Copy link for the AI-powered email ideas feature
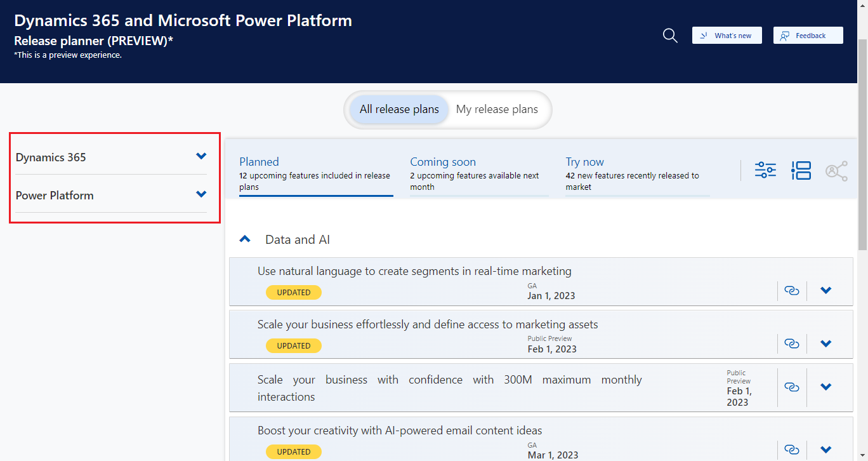 [x=792, y=450]
